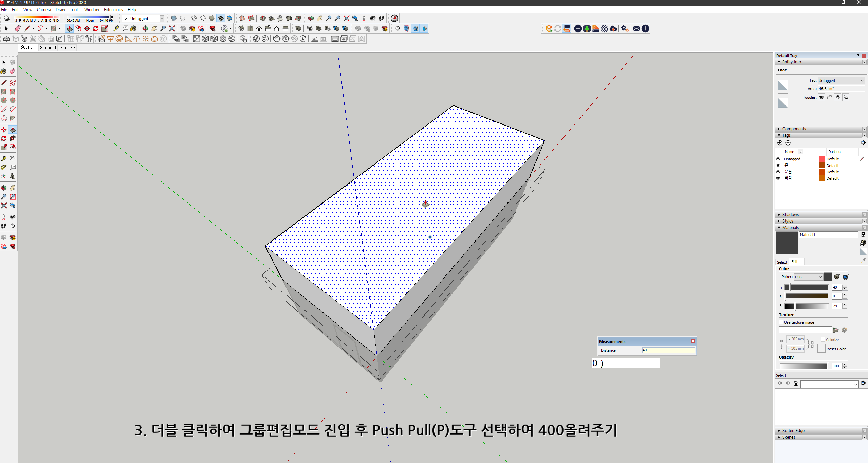The width and height of the screenshot is (868, 463).
Task: Activate the Orbit tool
Action: [4, 188]
